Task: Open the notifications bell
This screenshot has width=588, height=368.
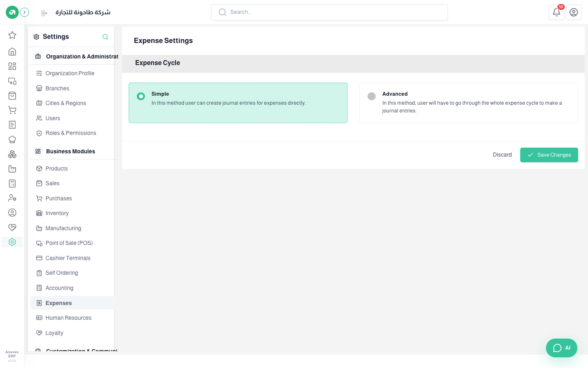Action: tap(557, 12)
